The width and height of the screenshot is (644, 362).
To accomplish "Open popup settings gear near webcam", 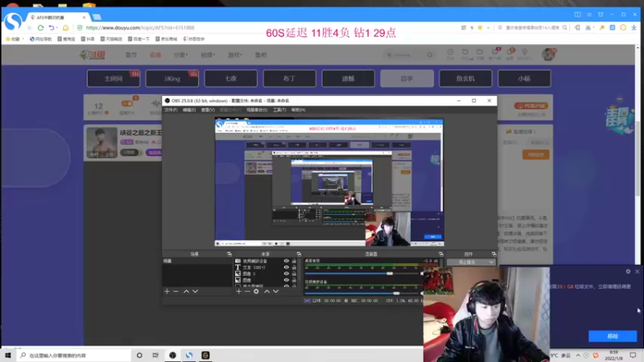I will pyautogui.click(x=628, y=271).
